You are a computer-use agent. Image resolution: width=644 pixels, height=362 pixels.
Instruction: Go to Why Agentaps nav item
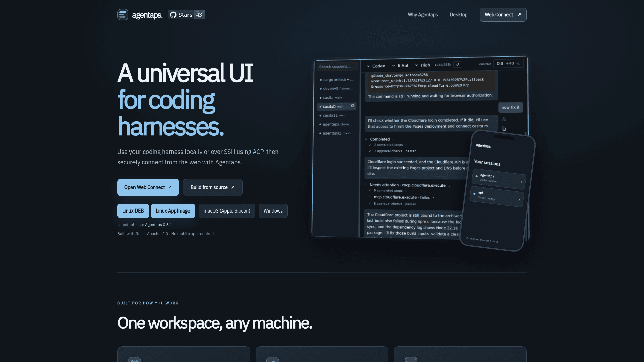click(x=423, y=15)
